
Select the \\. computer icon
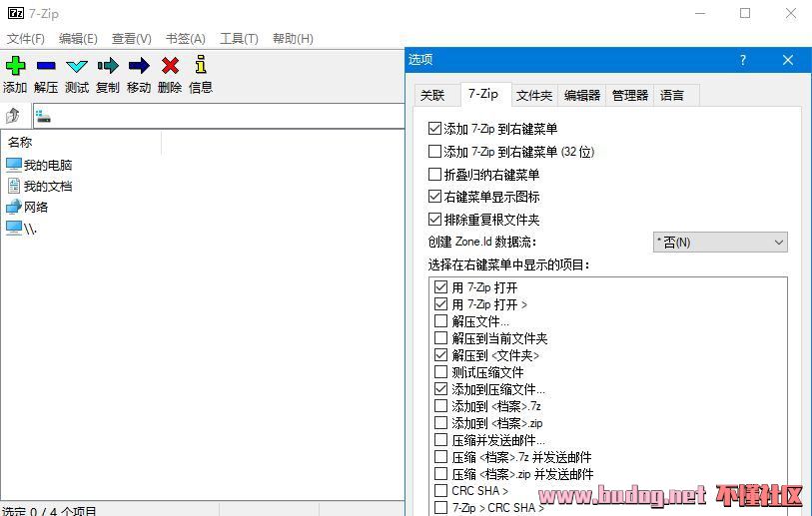(14, 228)
